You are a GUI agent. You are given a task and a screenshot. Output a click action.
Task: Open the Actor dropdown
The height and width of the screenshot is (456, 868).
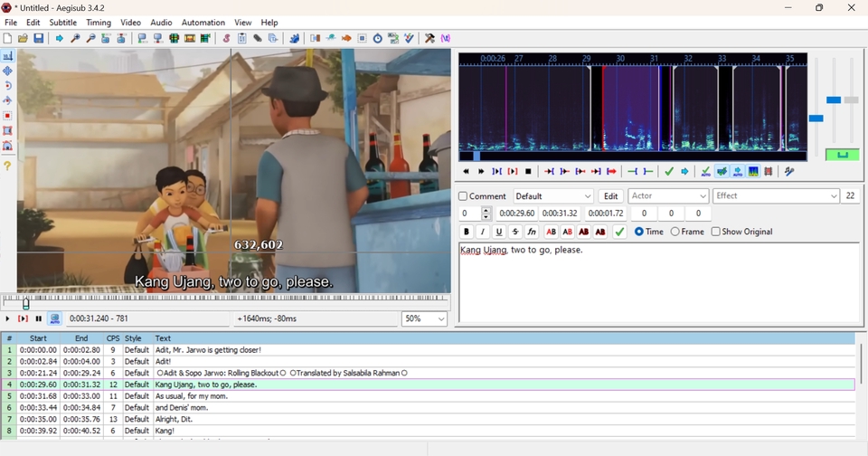(x=668, y=196)
